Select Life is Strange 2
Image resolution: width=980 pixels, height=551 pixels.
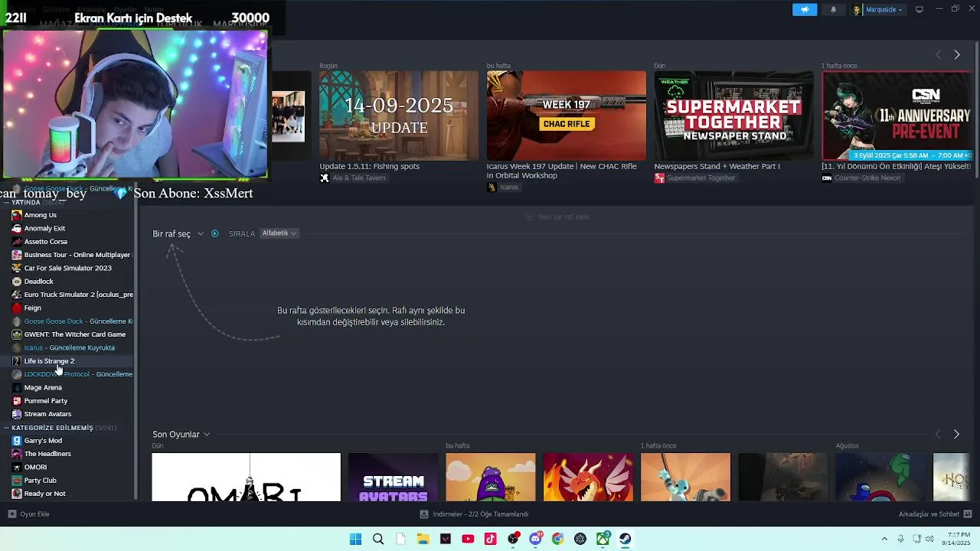point(49,361)
